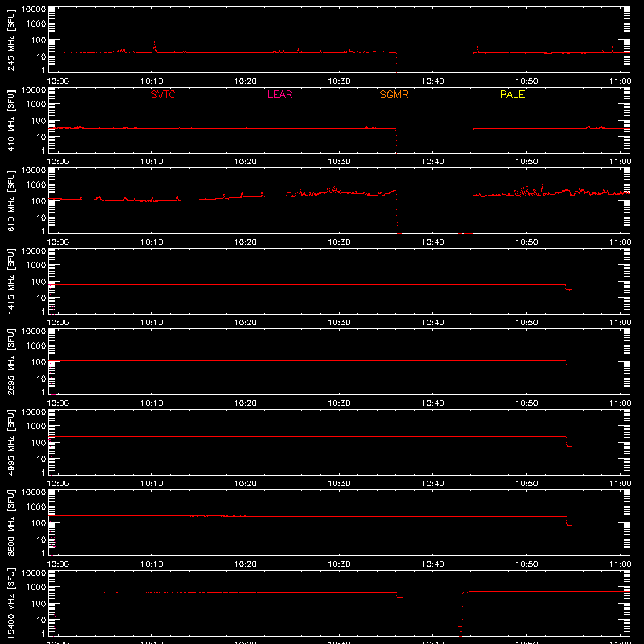
Task: Click the 1415 MHz step drop near 10:54
Action: (568, 287)
